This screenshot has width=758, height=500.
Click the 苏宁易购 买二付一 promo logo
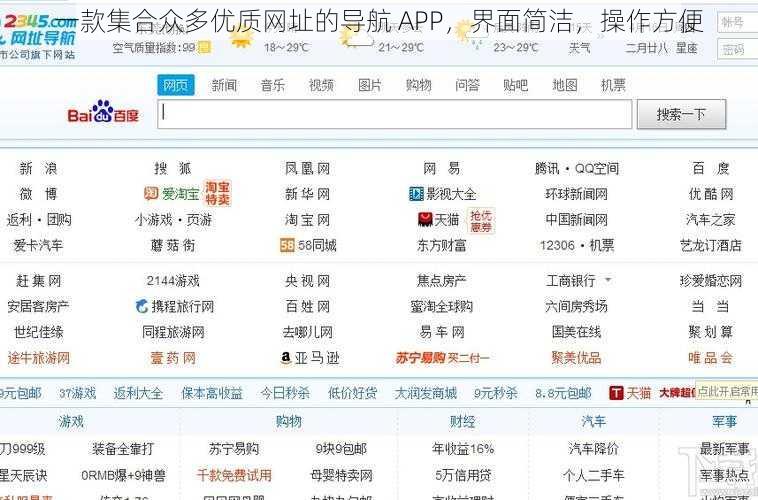coord(442,358)
